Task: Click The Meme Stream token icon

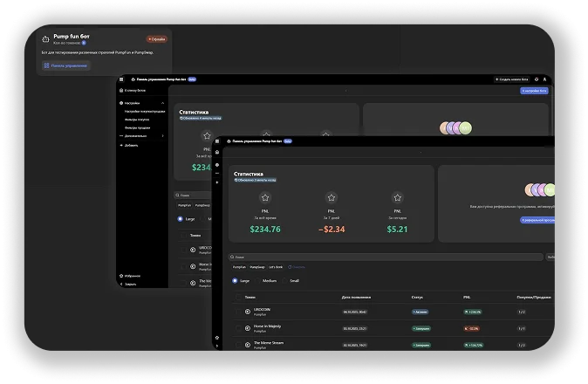Action: (248, 345)
